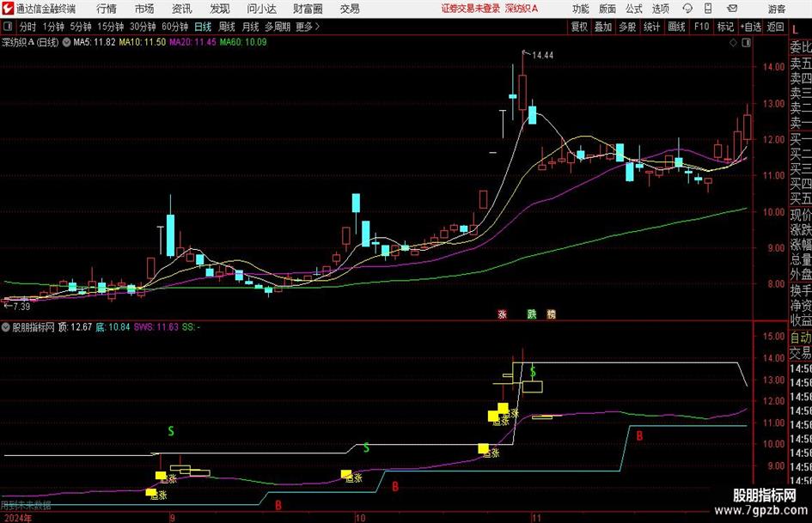Viewport: 812px width, 523px height.
Task: Click month 11 marker on time axis
Action: 536,519
